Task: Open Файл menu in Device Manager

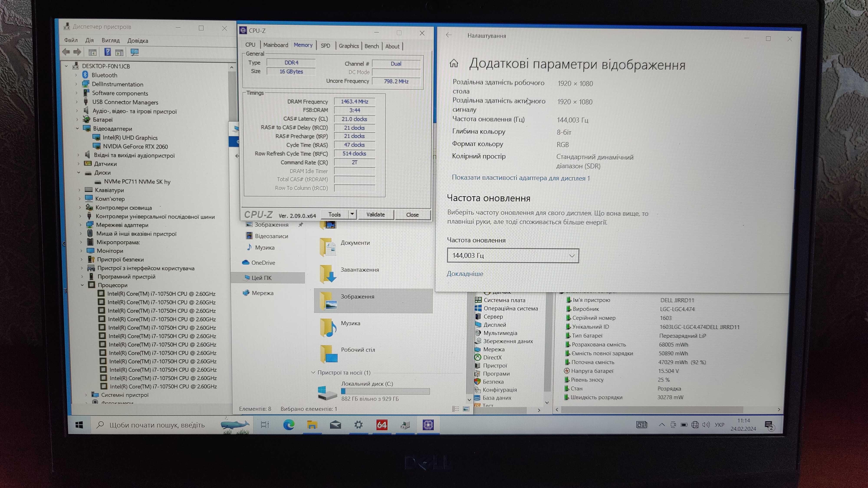Action: point(71,40)
